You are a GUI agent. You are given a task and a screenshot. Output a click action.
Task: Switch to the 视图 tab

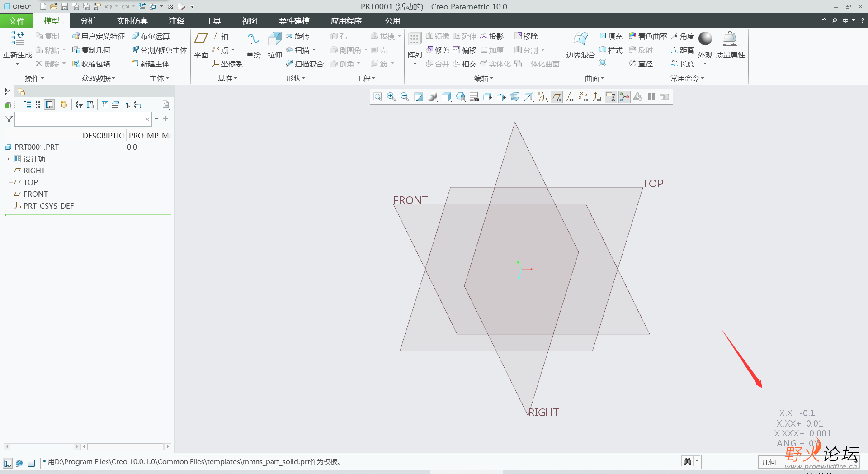(x=250, y=21)
